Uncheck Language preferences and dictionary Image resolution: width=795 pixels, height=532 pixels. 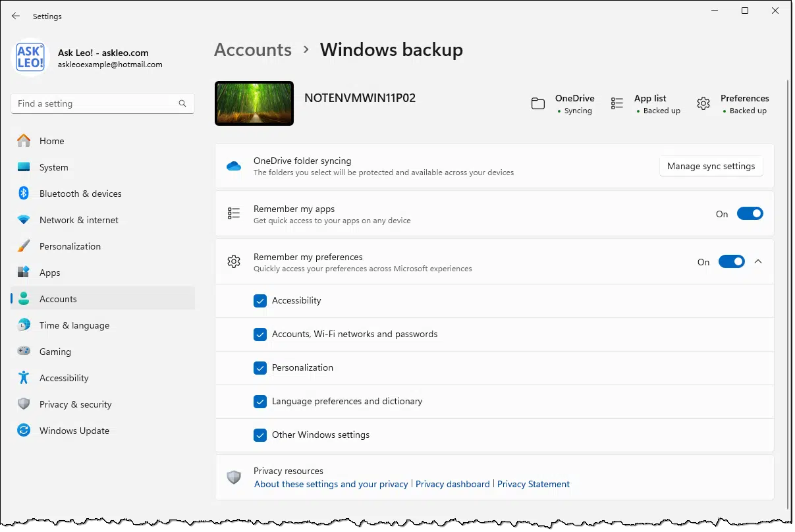point(260,402)
